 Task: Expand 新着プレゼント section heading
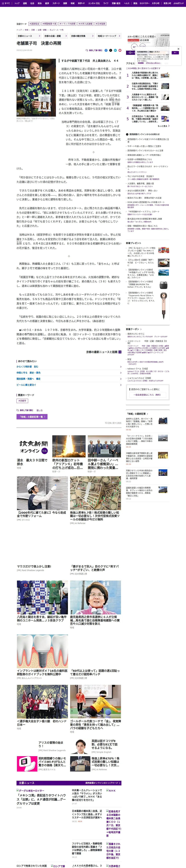134,243
